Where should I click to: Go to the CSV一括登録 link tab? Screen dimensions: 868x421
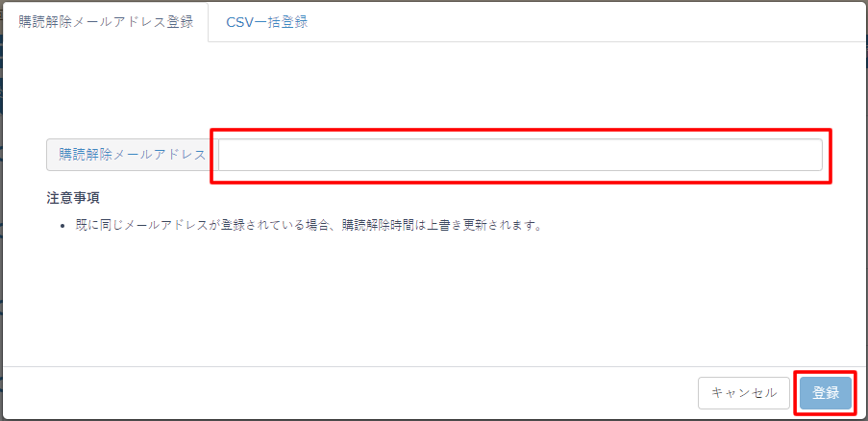click(x=267, y=22)
